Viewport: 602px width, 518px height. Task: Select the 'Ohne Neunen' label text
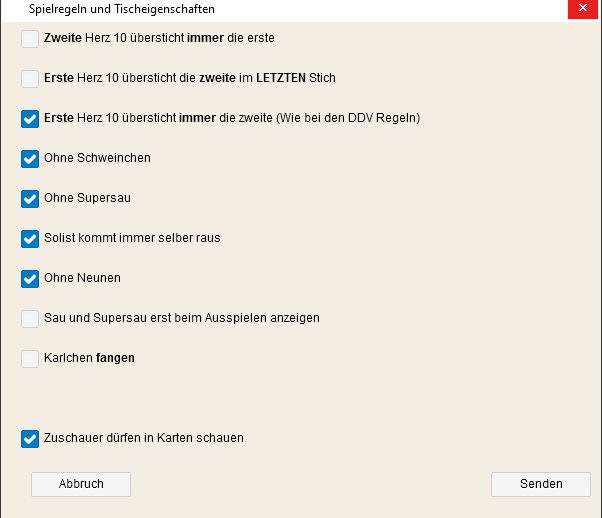(x=82, y=278)
